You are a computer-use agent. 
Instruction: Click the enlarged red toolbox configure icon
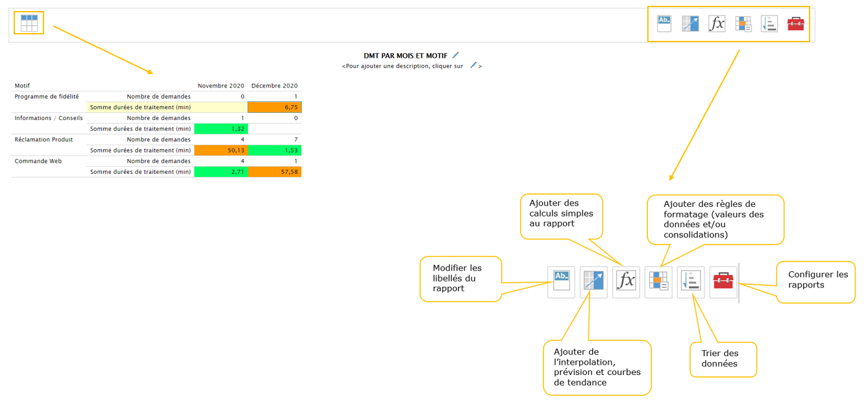click(723, 282)
